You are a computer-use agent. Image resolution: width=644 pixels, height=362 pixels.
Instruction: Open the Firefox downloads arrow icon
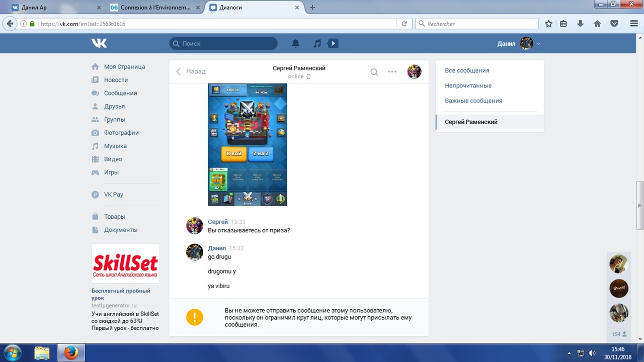[x=581, y=24]
